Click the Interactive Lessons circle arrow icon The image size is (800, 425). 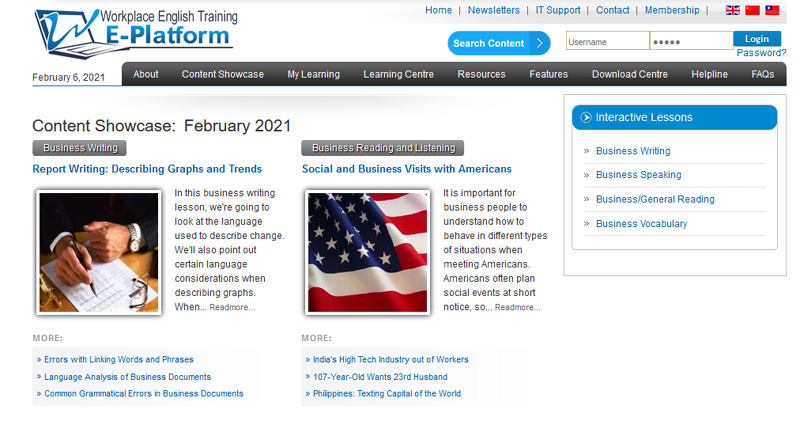tap(586, 118)
